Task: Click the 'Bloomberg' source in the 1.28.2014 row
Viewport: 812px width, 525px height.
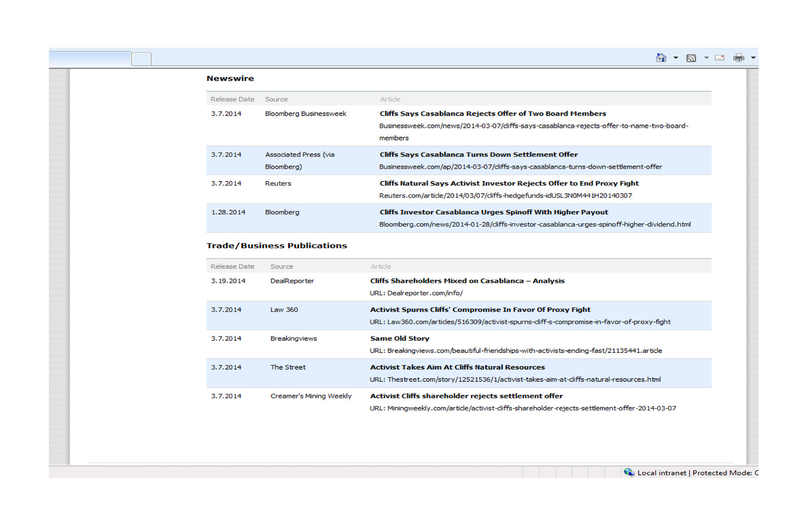Action: pos(282,212)
